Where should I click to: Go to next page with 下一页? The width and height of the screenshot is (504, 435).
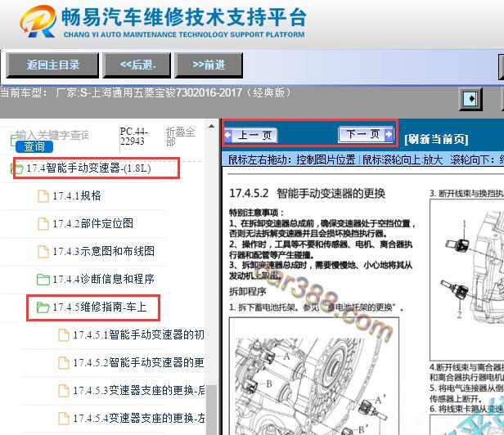tap(366, 133)
